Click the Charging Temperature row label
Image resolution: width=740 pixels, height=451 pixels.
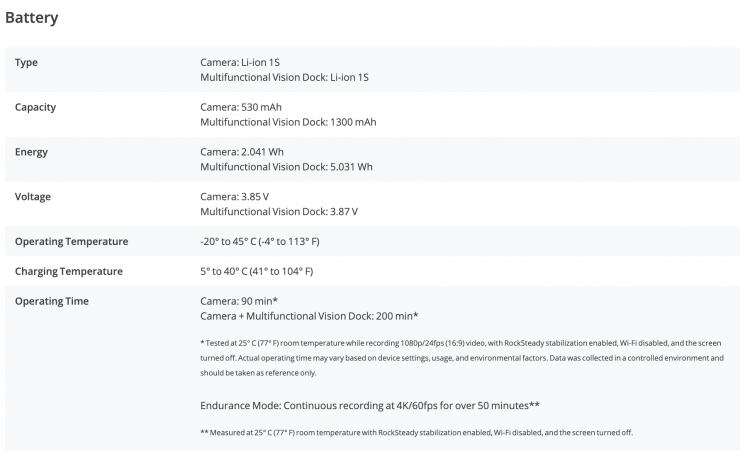click(69, 271)
